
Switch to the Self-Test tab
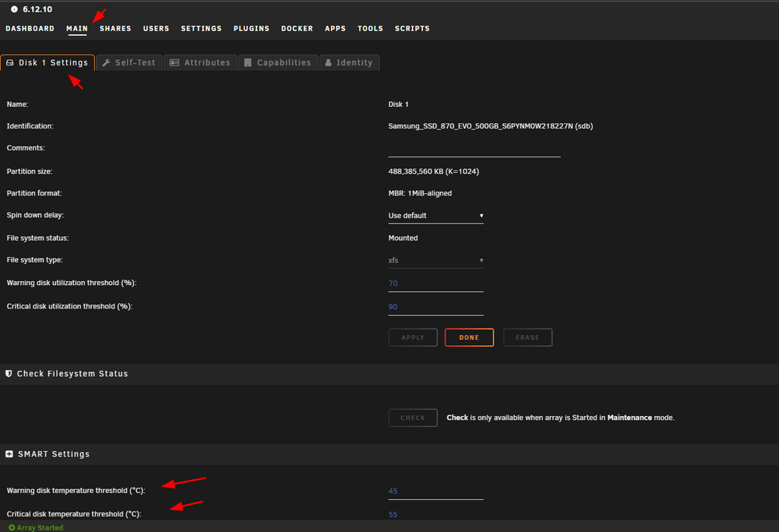(129, 62)
